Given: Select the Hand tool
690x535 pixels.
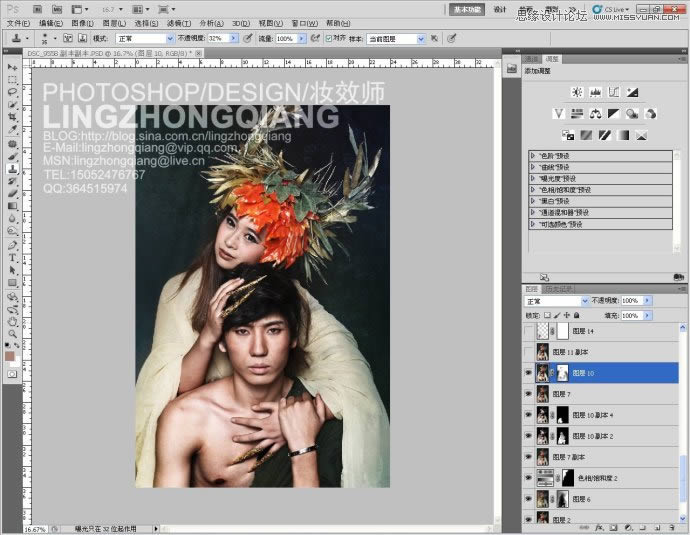Looking at the screenshot, I should pos(12,322).
